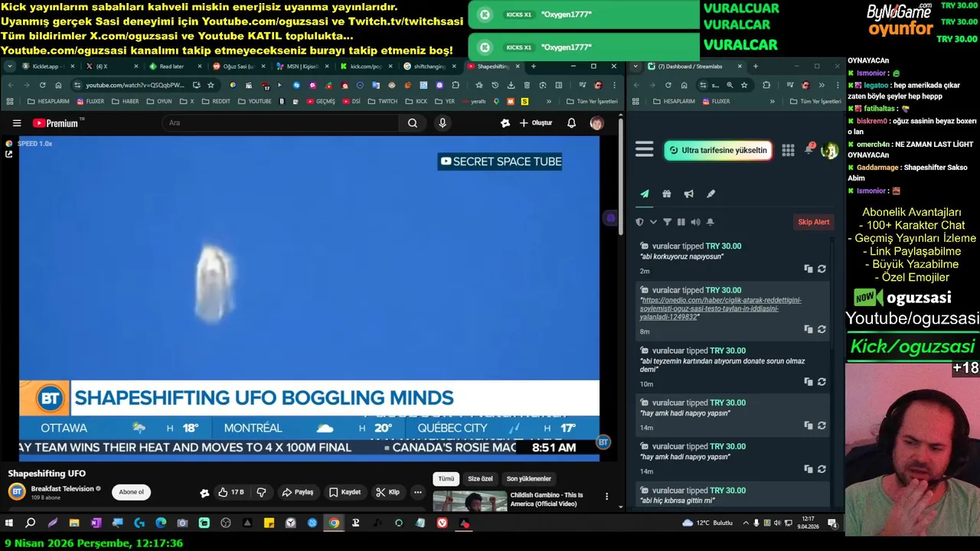Screen dimensions: 980x551
Task: Click Klip clip scissors button
Action: pos(387,492)
